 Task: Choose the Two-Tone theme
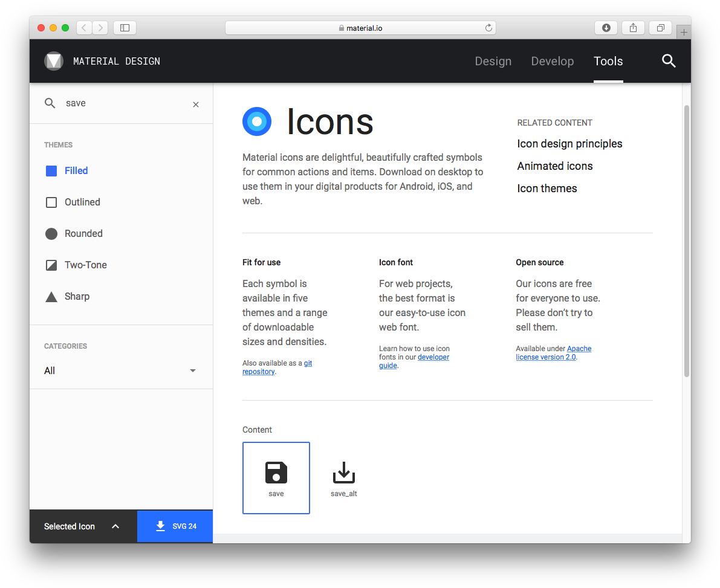(76, 265)
